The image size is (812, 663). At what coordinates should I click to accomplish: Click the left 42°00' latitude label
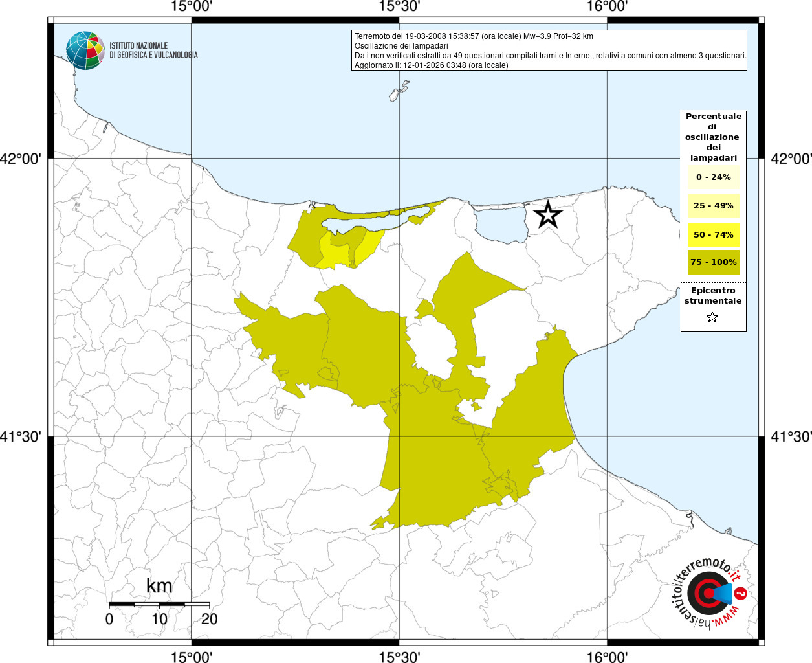click(x=21, y=159)
